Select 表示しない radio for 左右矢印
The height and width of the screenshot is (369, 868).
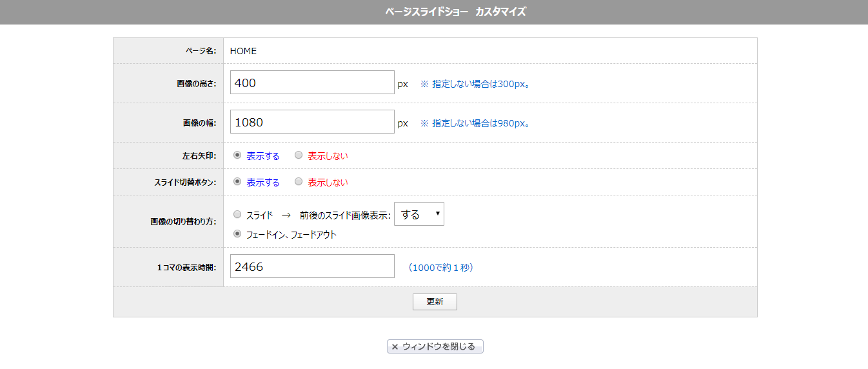(299, 155)
